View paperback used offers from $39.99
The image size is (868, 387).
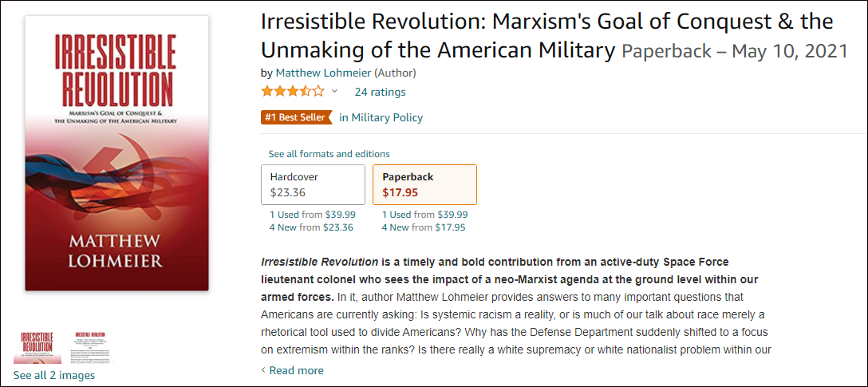click(424, 215)
